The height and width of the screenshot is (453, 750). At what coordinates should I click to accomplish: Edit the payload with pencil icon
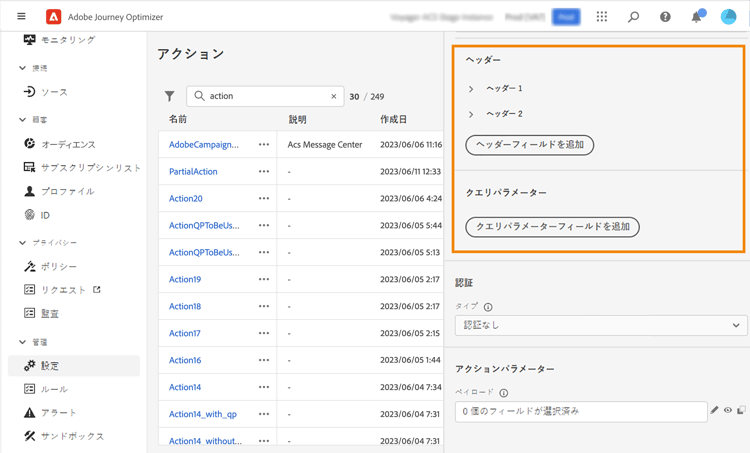pos(714,410)
